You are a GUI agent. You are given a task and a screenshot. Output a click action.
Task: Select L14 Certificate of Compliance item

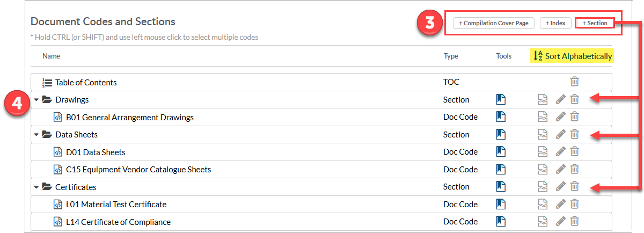click(321, 222)
